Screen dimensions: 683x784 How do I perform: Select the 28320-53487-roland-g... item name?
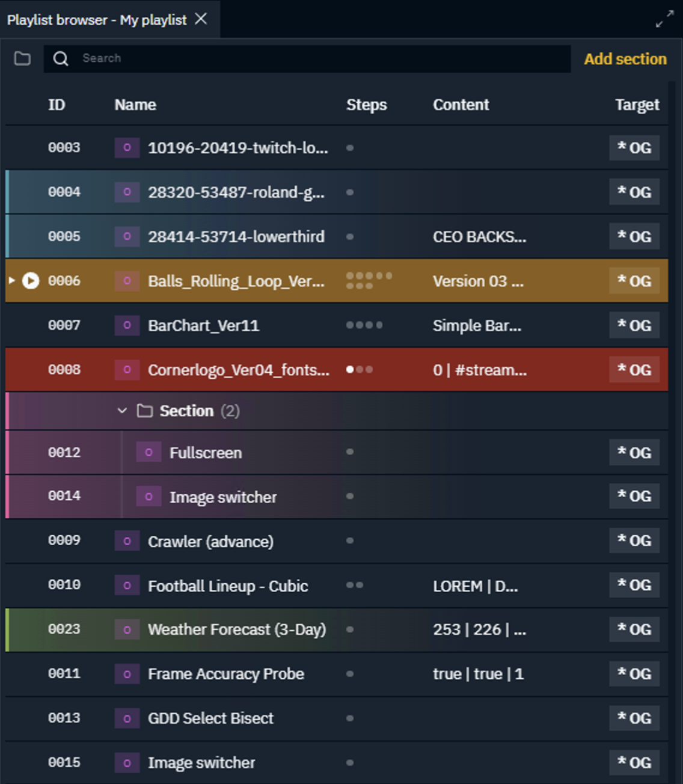point(236,192)
